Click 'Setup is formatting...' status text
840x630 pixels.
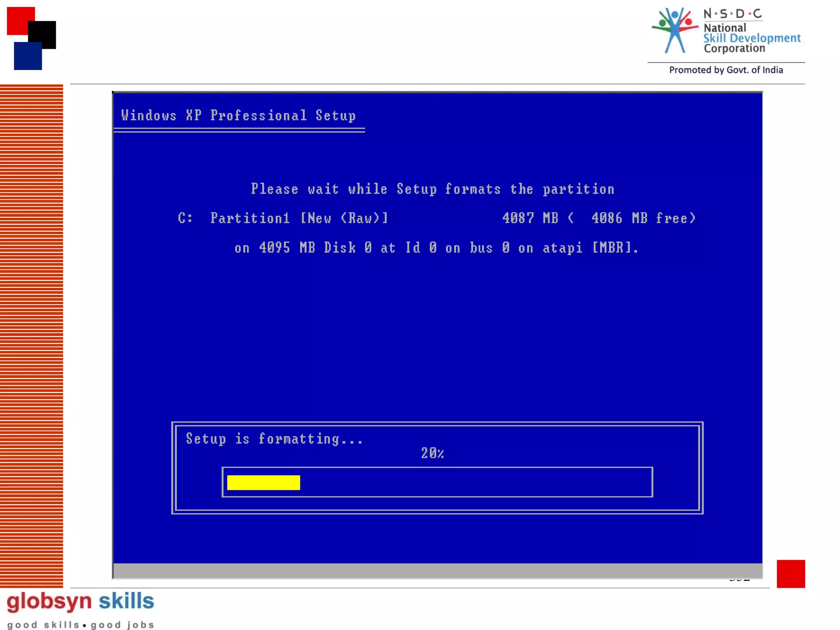coord(274,439)
